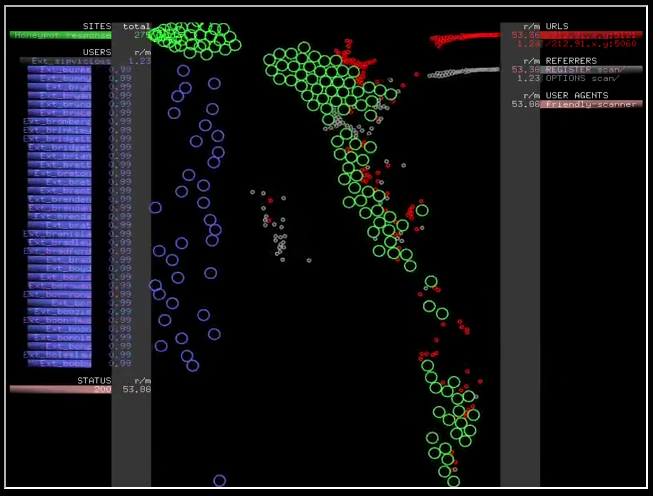Click the status 200 bar
Viewport: 653px width, 496px height.
click(x=60, y=389)
